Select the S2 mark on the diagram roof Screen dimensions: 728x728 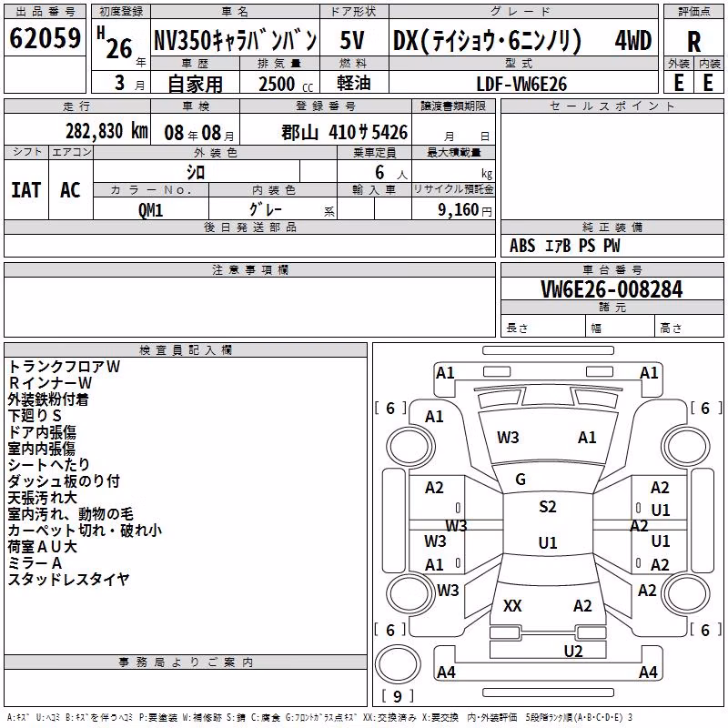click(548, 507)
